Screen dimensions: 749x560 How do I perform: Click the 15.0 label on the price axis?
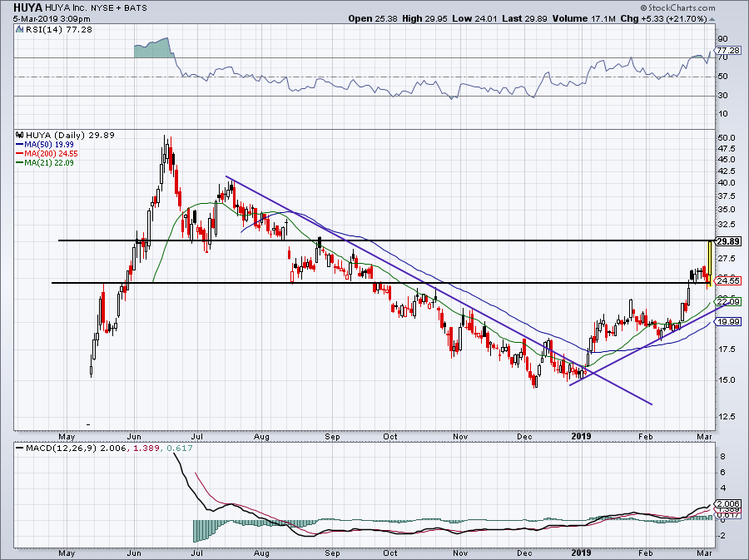click(x=726, y=380)
